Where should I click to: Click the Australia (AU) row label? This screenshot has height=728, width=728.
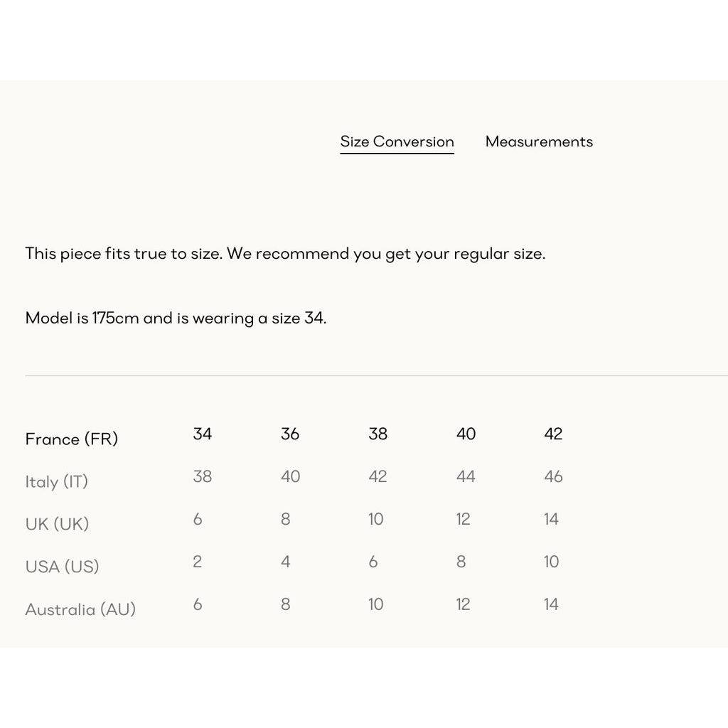point(80,609)
